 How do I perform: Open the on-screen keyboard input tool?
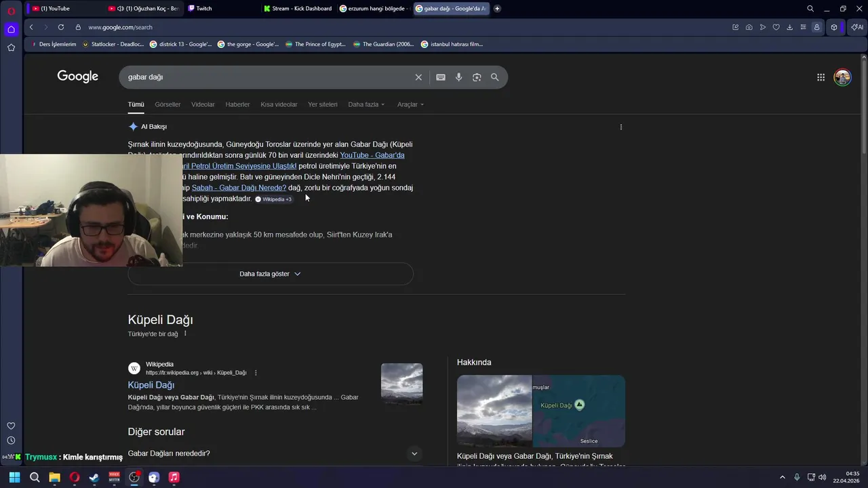[x=441, y=77]
